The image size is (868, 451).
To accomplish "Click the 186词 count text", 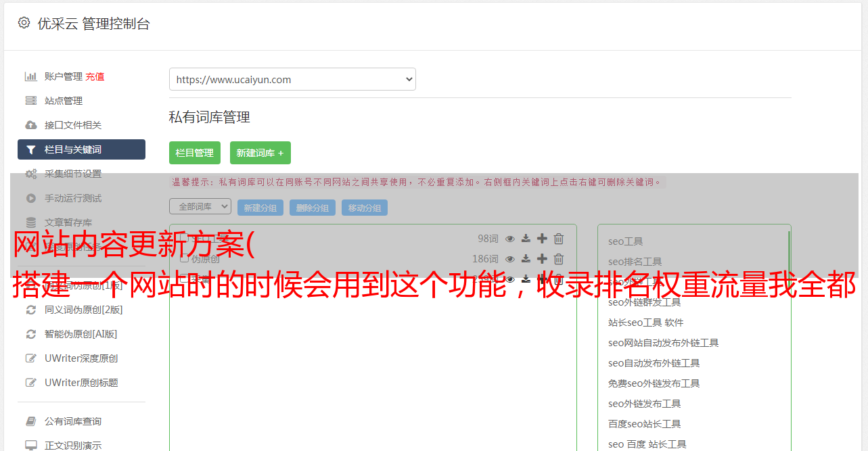I will pyautogui.click(x=485, y=259).
